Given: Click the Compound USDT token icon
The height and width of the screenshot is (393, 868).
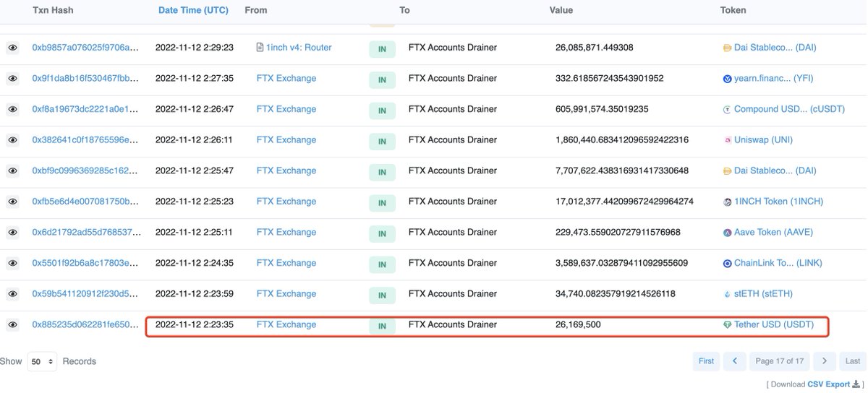Looking at the screenshot, I should (728, 109).
